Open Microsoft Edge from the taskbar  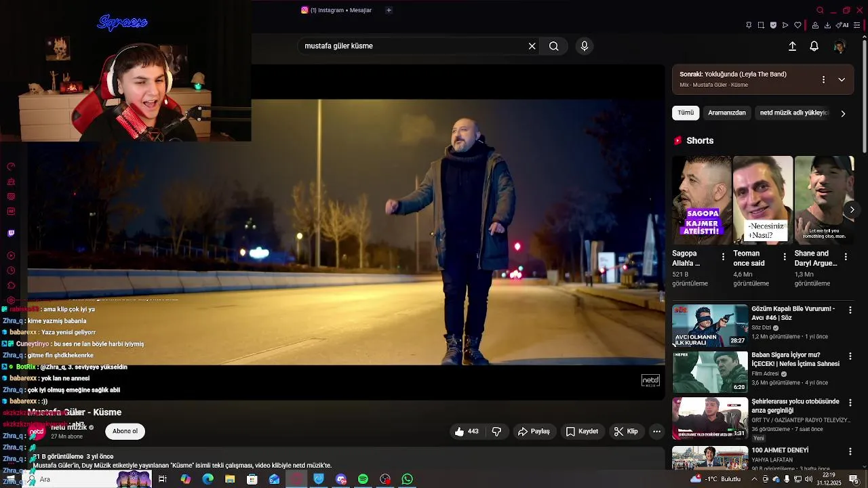click(x=208, y=479)
